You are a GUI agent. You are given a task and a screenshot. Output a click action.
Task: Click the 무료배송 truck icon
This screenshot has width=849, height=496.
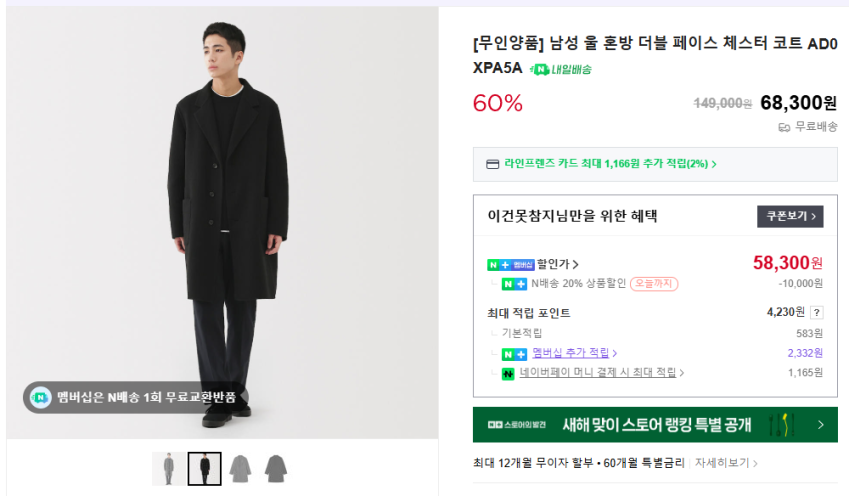[784, 127]
